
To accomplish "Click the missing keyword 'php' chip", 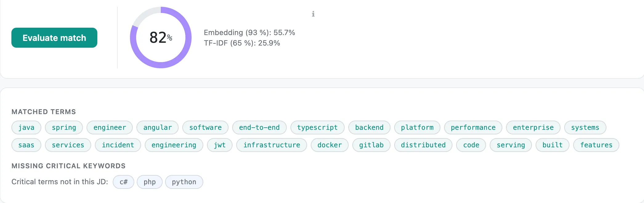I will pyautogui.click(x=150, y=182).
